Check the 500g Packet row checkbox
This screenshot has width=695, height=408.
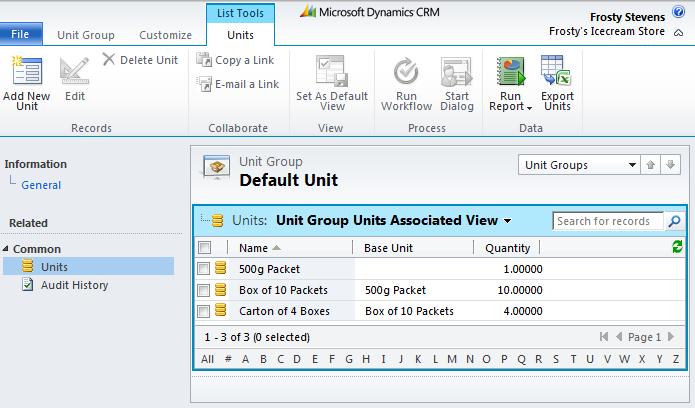click(203, 268)
